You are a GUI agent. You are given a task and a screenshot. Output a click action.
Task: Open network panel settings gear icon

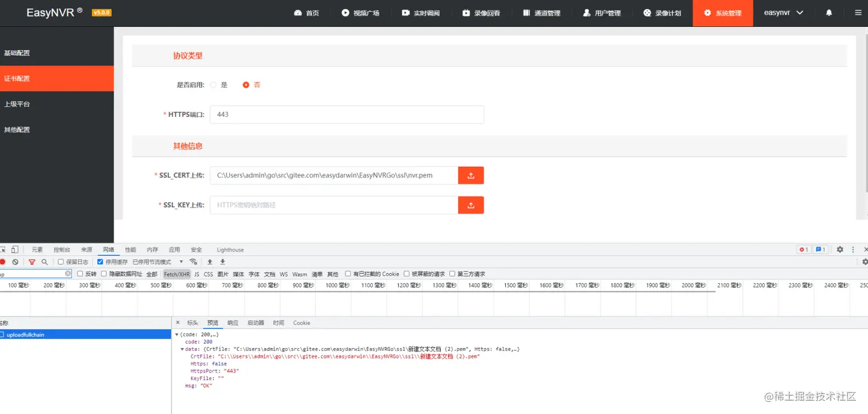[865, 261]
